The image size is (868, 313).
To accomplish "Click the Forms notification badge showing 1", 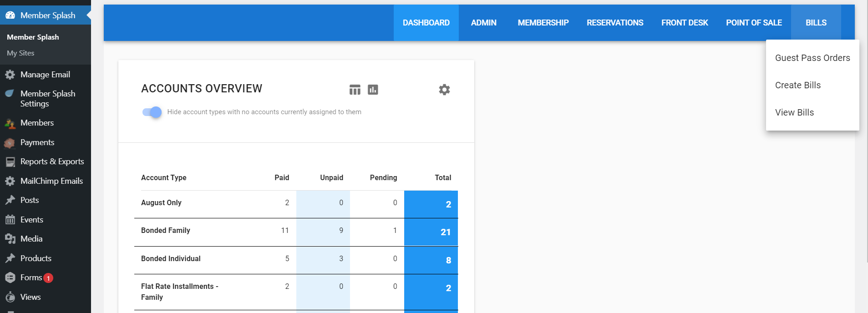I will click(48, 278).
